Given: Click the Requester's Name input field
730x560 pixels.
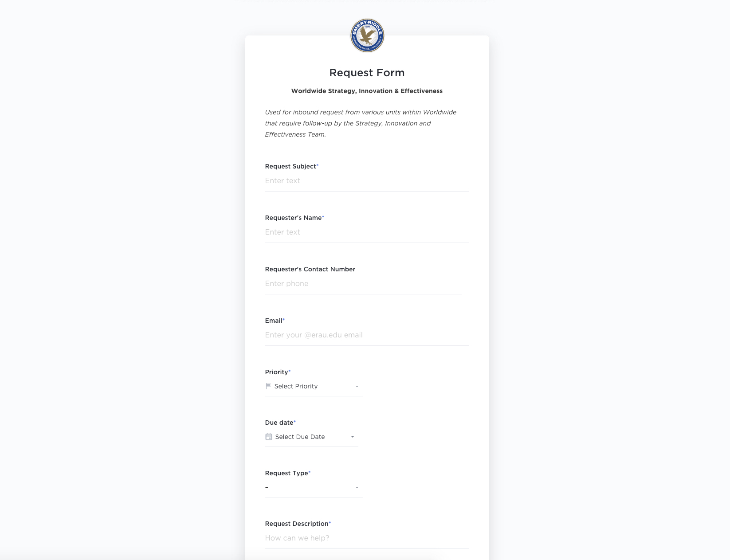Looking at the screenshot, I should pyautogui.click(x=367, y=232).
